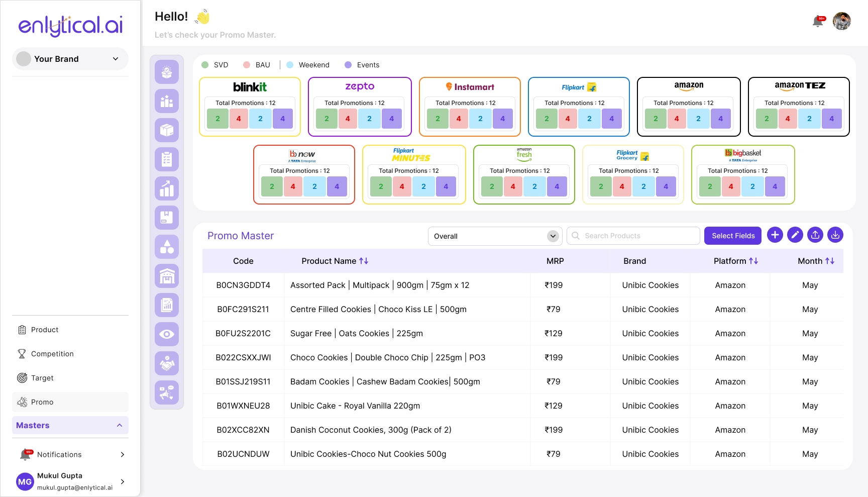Toggle the Weekend legend filter
The height and width of the screenshot is (497, 868).
tap(308, 65)
